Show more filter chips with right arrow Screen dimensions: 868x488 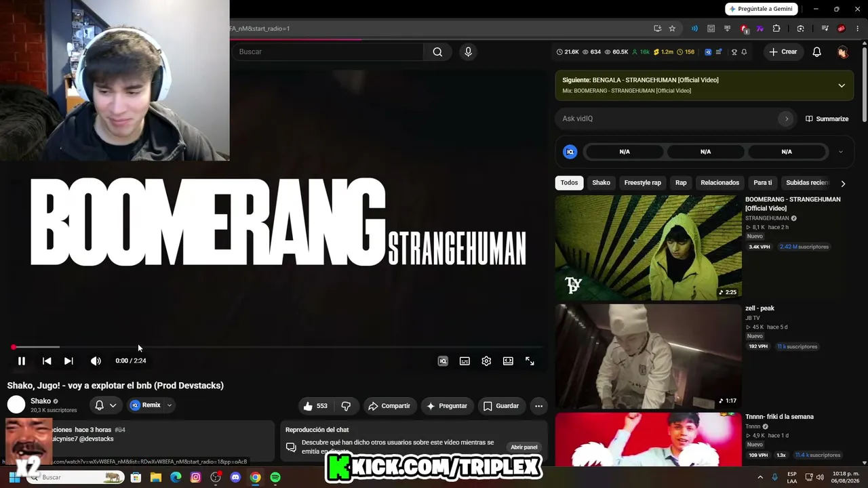click(843, 184)
